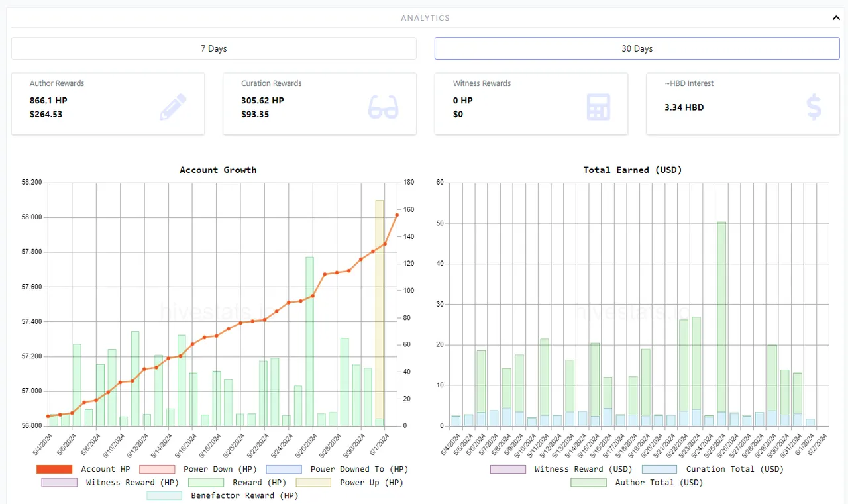Toggle the Power Down (HP) legend swatch
Viewport: 848px width, 504px height.
pyautogui.click(x=157, y=469)
